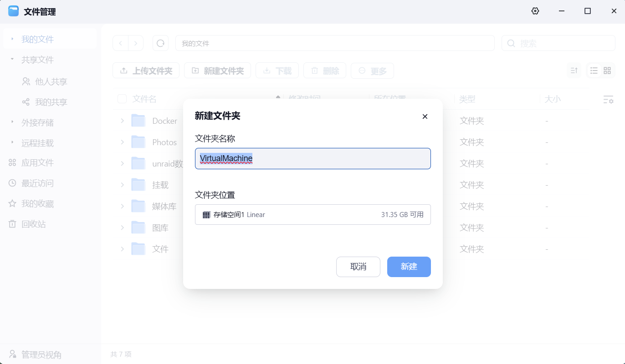Open column settings icon in table header

click(608, 99)
